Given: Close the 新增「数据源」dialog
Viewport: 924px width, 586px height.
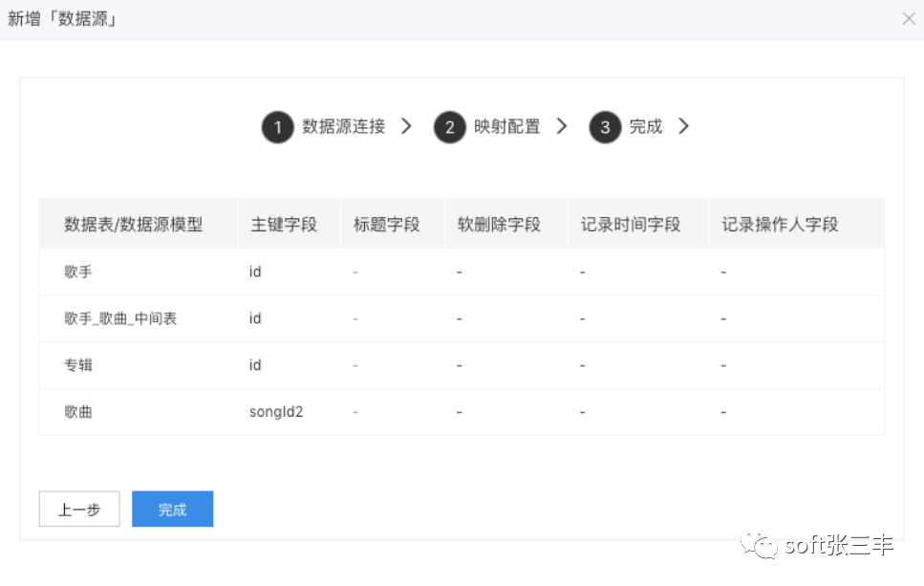Looking at the screenshot, I should 908,19.
